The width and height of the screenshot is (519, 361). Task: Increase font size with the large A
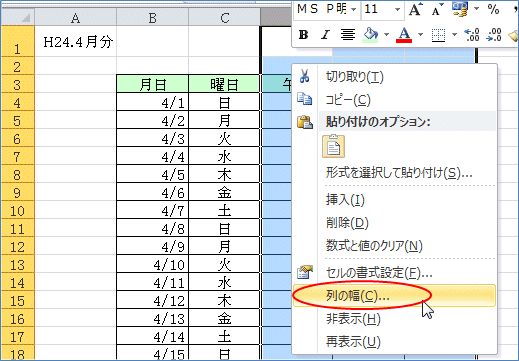point(415,9)
